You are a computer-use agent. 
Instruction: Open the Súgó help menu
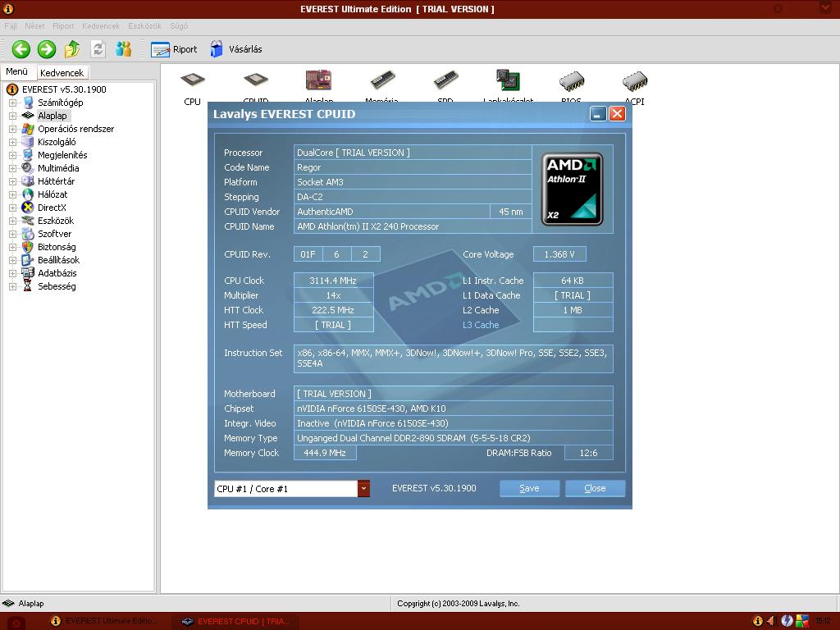click(x=179, y=25)
